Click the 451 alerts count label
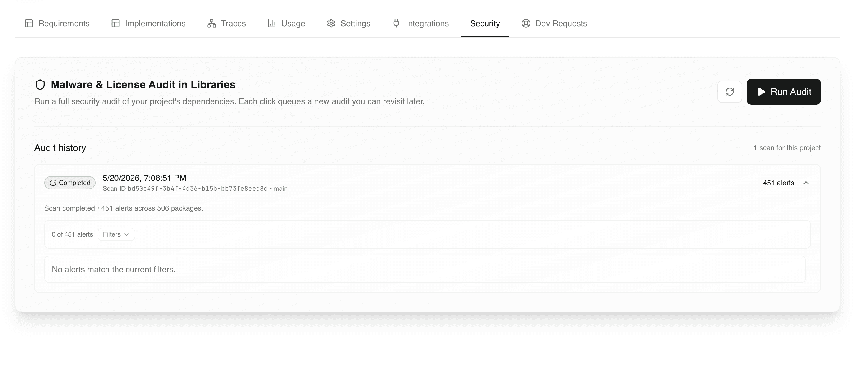868x381 pixels. [x=778, y=183]
